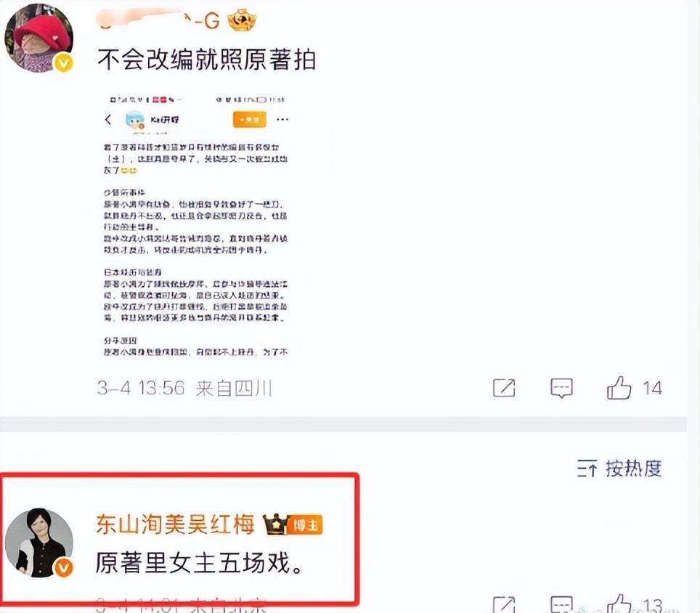Open 东山洵美吴红梅's profile avatar
The image size is (700, 613).
click(x=38, y=543)
